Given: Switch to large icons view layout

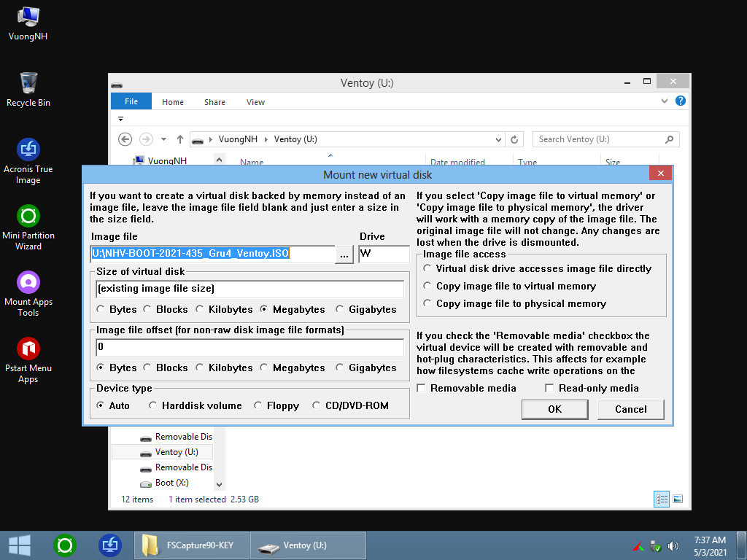Looking at the screenshot, I should tap(678, 499).
